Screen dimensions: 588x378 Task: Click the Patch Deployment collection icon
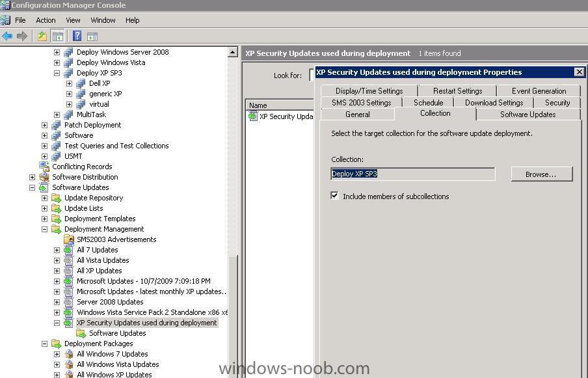(x=56, y=125)
